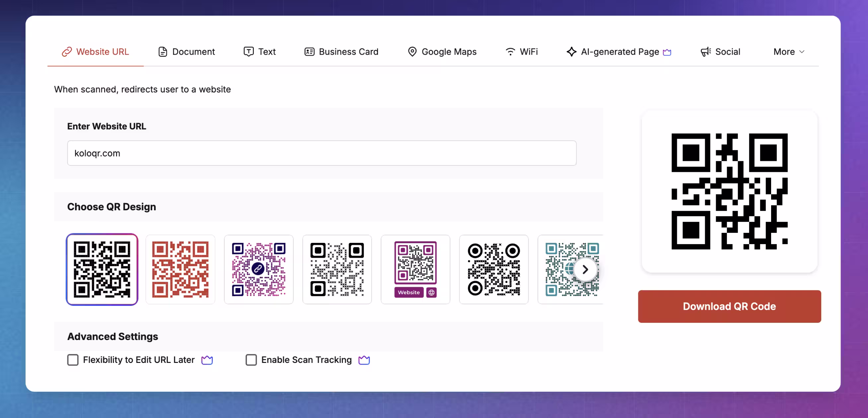Viewport: 868px width, 418px height.
Task: Click the crown icon beside Scan Tracking
Action: (364, 360)
